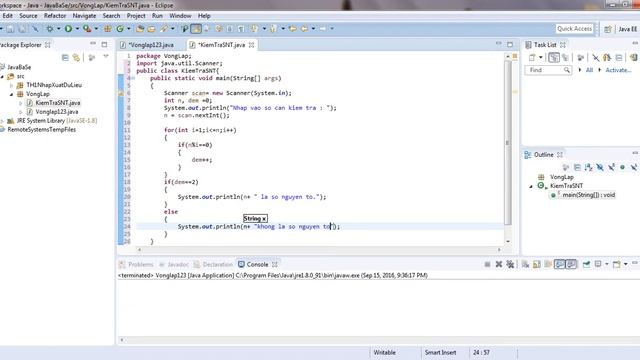Select VongLap package entry in Outline
Image resolution: width=640 pixels, height=360 pixels.
[562, 177]
